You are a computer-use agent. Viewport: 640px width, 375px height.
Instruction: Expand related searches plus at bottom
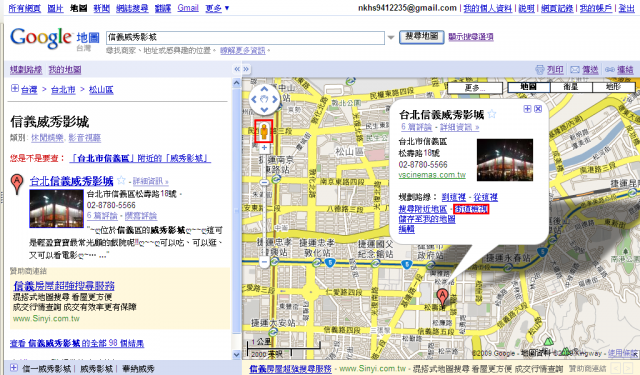pyautogui.click(x=13, y=368)
